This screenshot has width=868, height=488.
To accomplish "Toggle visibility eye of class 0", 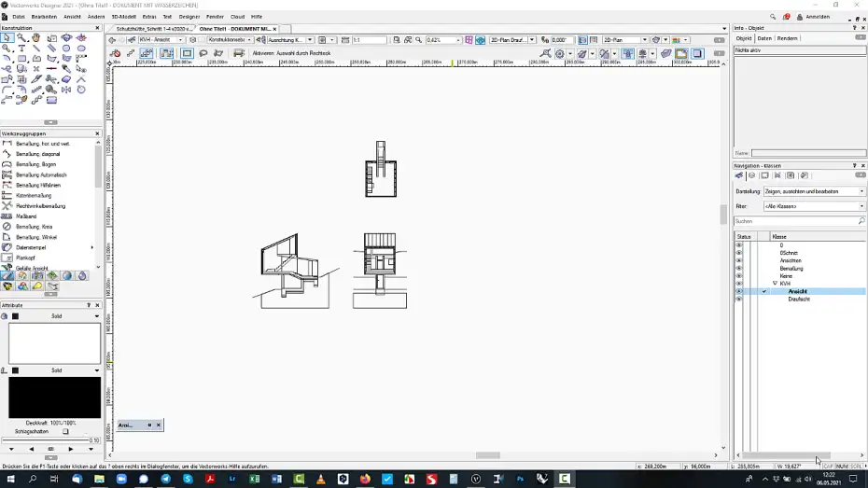I will click(x=738, y=245).
